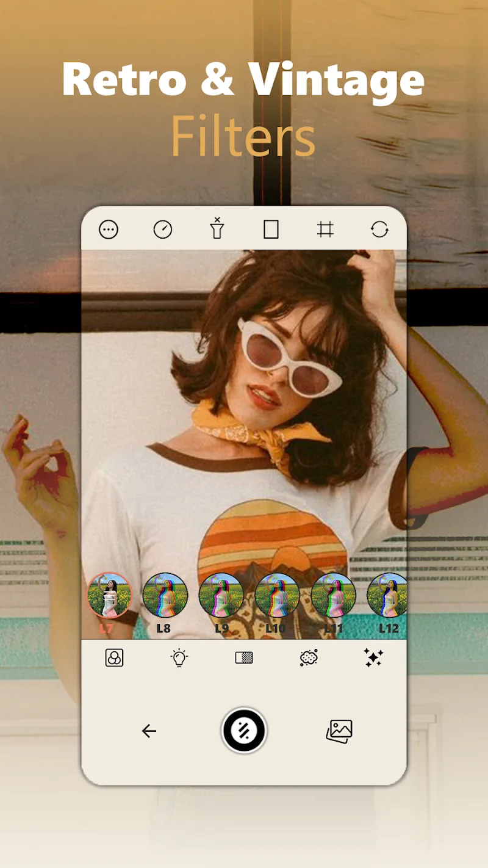Go back with the left arrow
Screen dimensions: 488x868
point(149,731)
